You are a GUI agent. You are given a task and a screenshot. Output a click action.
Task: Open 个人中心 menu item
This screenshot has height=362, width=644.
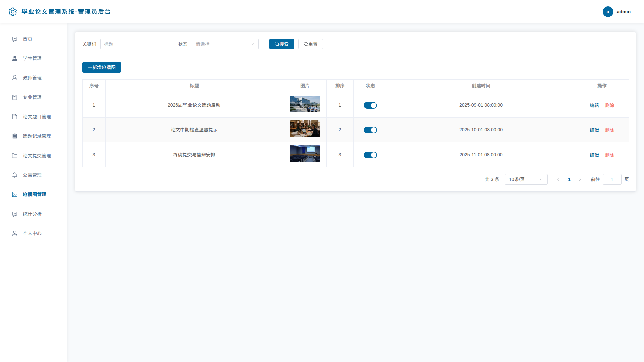click(x=33, y=233)
